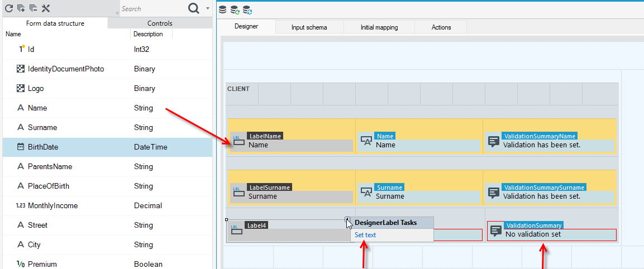Select the IdentityDocumentPhoto field row
The width and height of the screenshot is (644, 269).
click(108, 69)
